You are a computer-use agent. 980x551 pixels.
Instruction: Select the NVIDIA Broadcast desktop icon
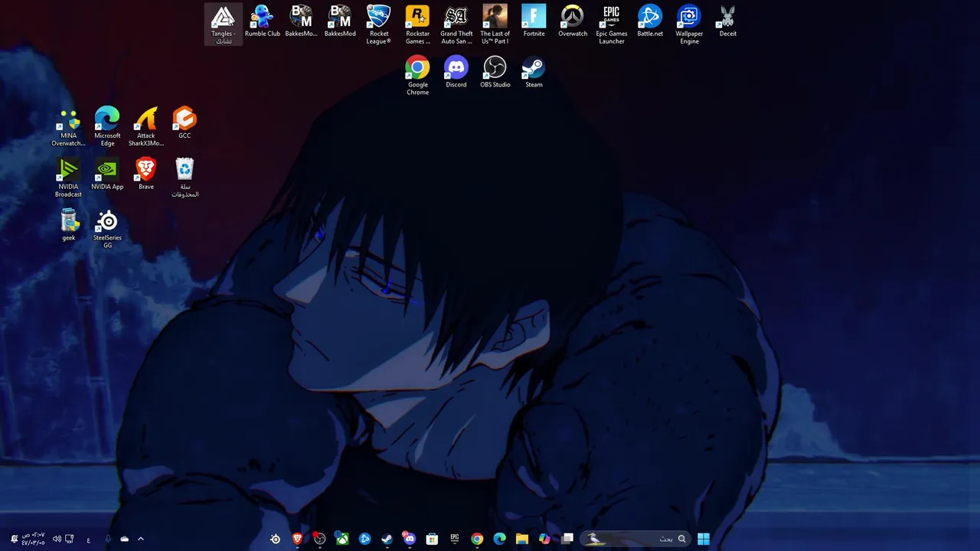pos(69,178)
